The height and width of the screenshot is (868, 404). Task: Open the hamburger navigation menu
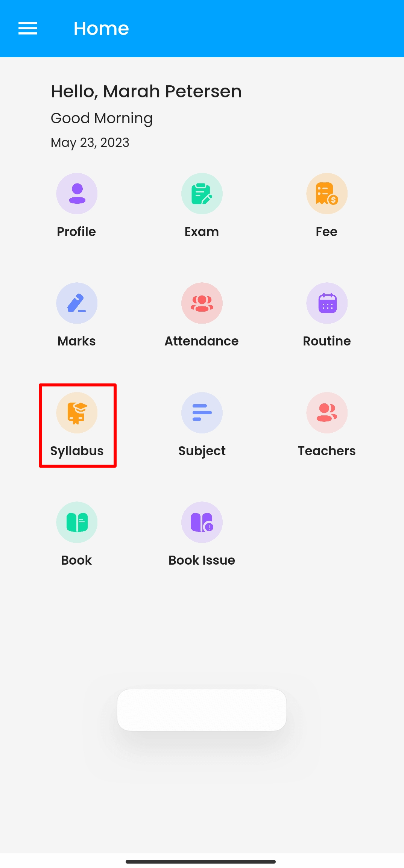click(28, 29)
